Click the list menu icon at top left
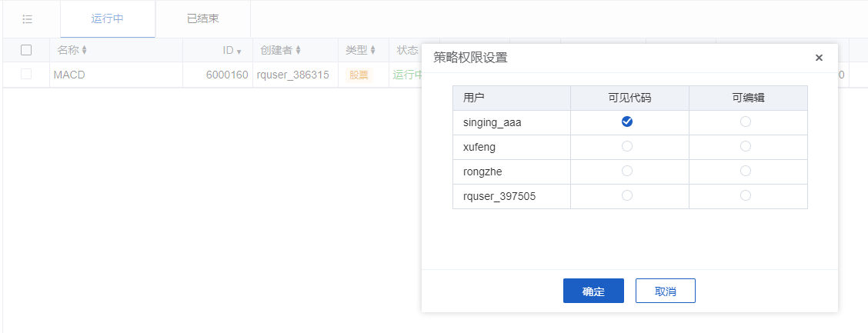The image size is (868, 333). click(x=27, y=18)
